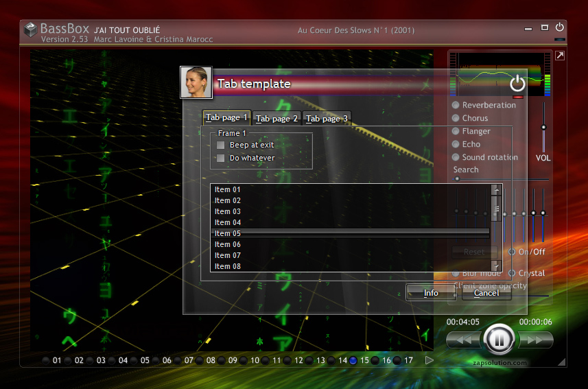Click the list scrollbar thumb
The height and width of the screenshot is (389, 588).
(x=497, y=209)
